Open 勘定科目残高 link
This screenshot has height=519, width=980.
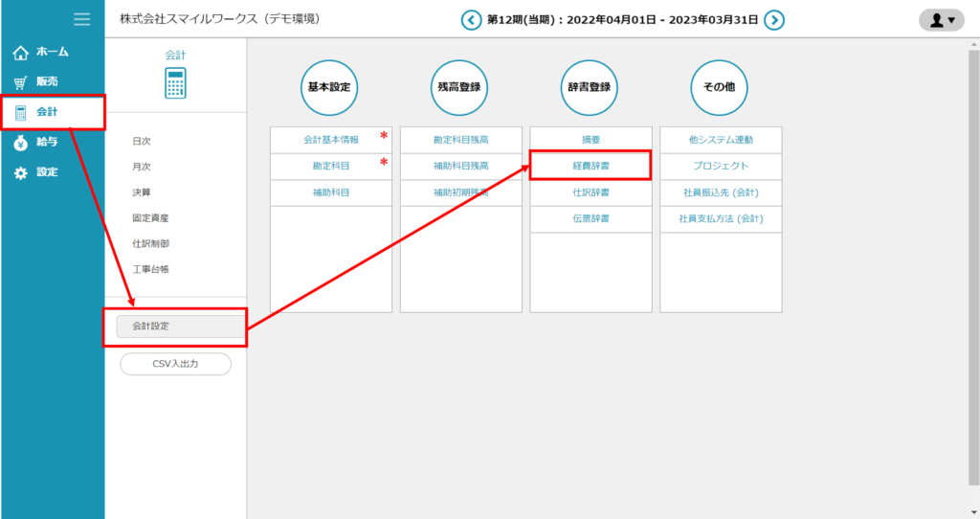[x=461, y=140]
